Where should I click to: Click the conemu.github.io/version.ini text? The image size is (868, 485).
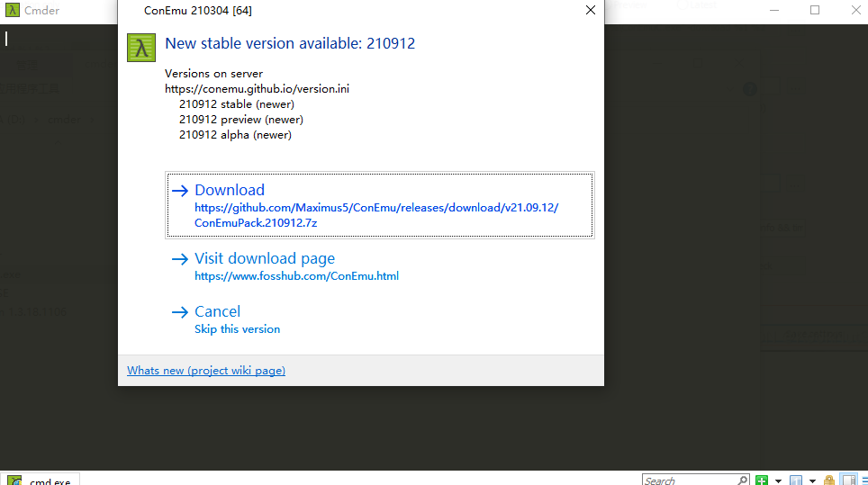click(257, 88)
